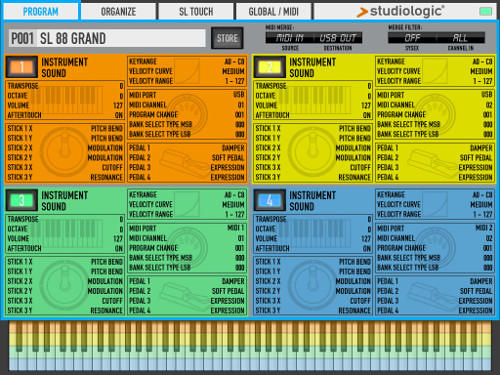Click zone 1 INSTRUMENT SOUND label
This screenshot has height=375, width=500.
click(x=64, y=67)
